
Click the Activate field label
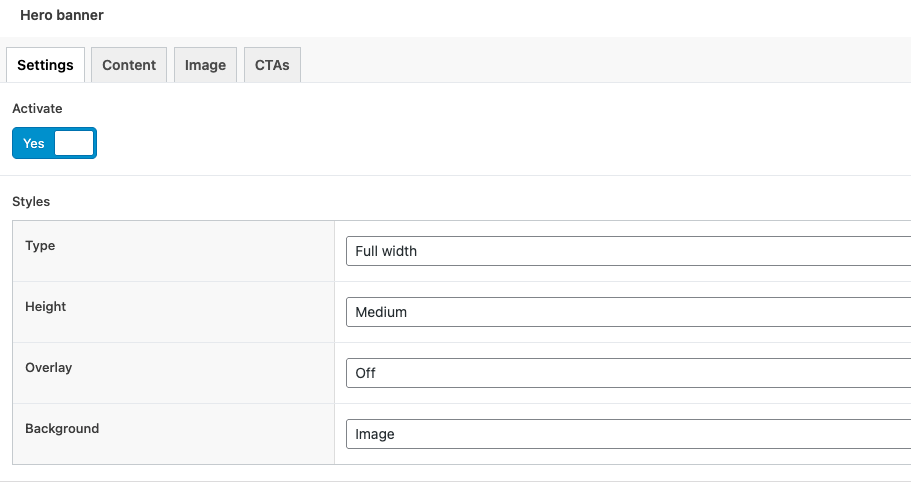click(37, 109)
